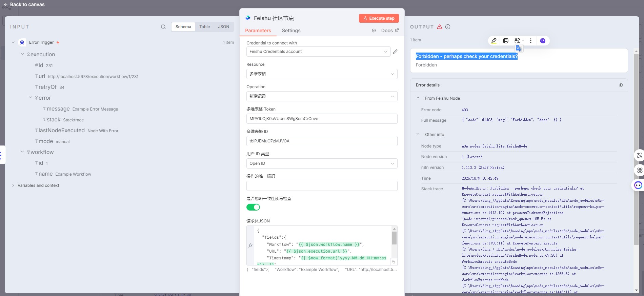This screenshot has width=644, height=296.
Task: Select the execution id 231 field
Action: click(44, 65)
